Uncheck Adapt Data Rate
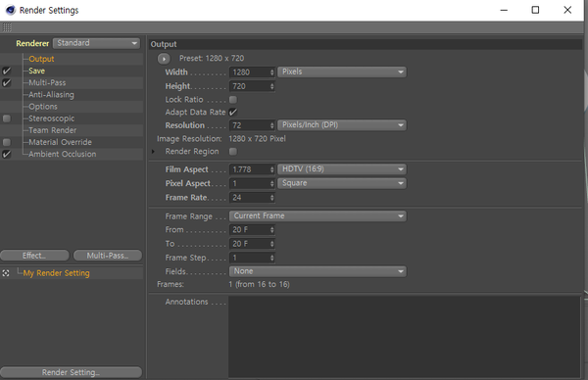Viewport: 588px width, 380px height. [x=233, y=112]
